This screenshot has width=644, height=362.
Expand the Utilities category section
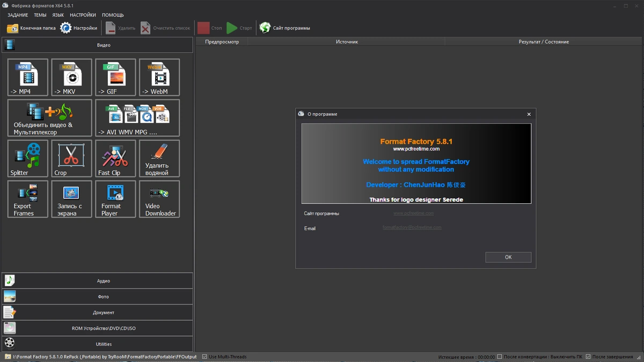click(97, 344)
